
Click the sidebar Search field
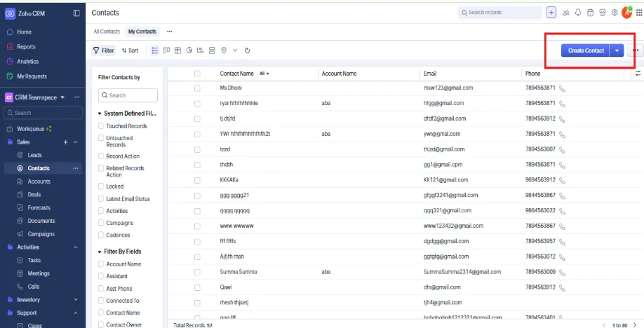click(43, 113)
